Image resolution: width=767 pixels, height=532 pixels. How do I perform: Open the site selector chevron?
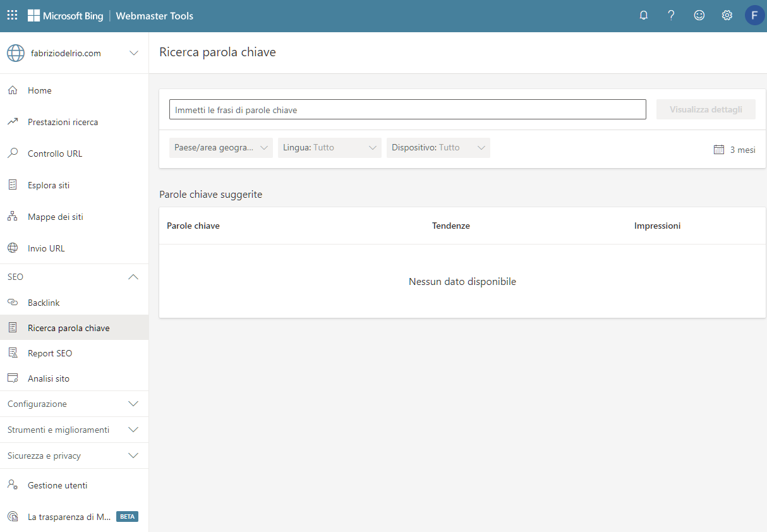[x=134, y=53]
